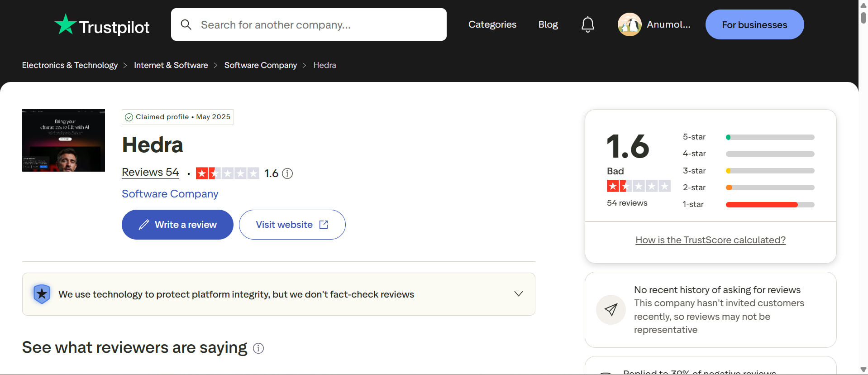Viewport: 868px width, 375px height.
Task: Click Visit website button
Action: click(292, 225)
